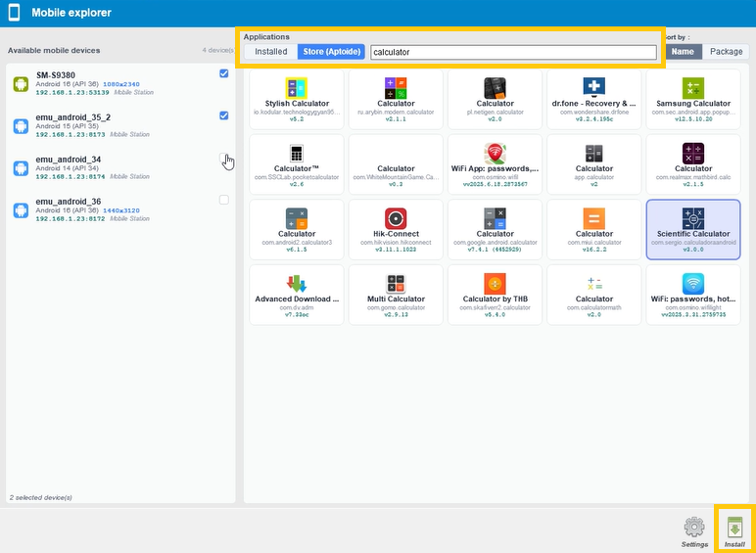Click the Mobile explorer phone icon in header
Viewport: 756px width, 553px height.
[15, 13]
